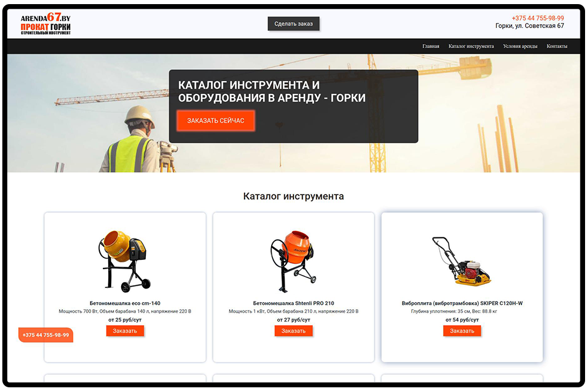Click the floating orange phone number badge
The image size is (588, 392).
point(46,335)
